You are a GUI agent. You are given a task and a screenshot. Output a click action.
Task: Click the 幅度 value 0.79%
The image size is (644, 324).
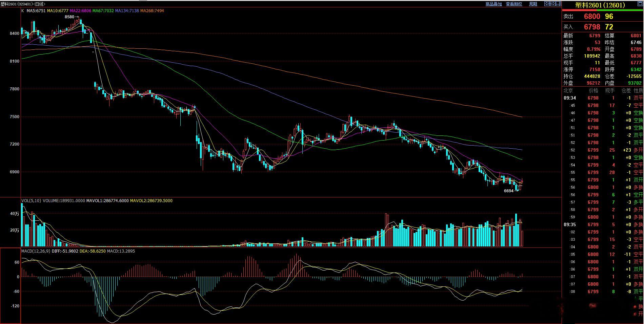click(x=594, y=49)
